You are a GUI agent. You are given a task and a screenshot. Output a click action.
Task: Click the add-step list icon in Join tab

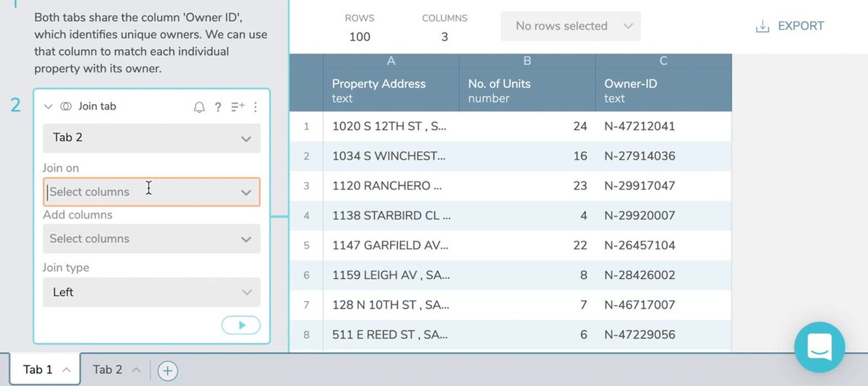click(x=238, y=107)
